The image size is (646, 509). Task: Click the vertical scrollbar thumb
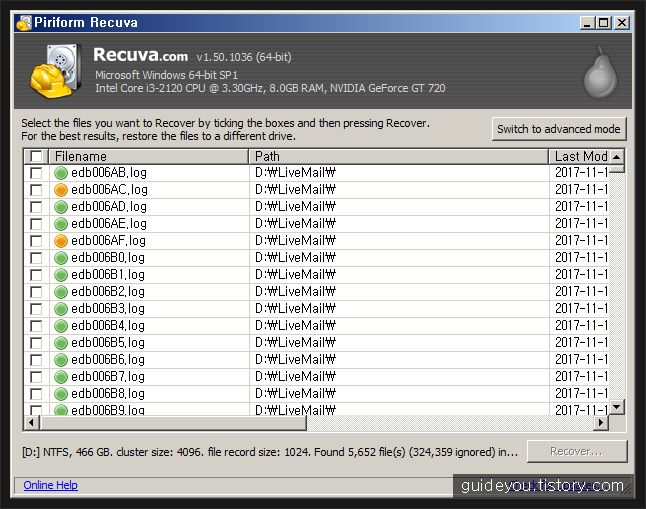pos(617,168)
